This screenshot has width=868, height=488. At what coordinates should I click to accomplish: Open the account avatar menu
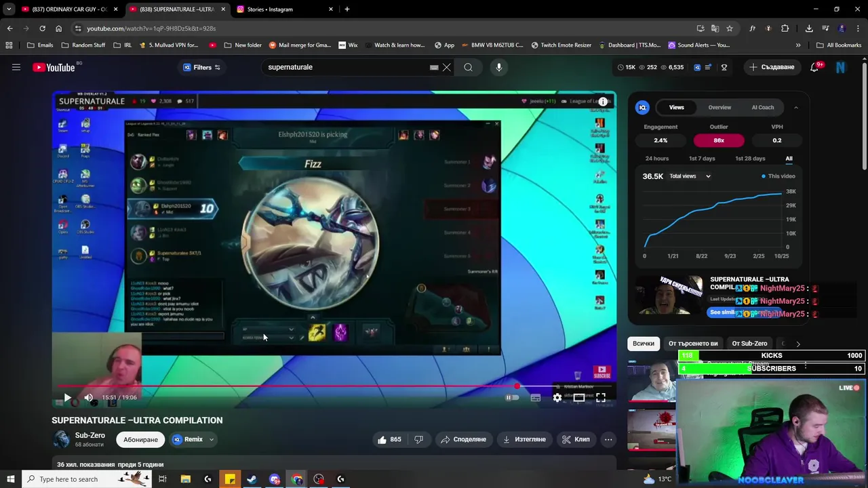coord(841,67)
